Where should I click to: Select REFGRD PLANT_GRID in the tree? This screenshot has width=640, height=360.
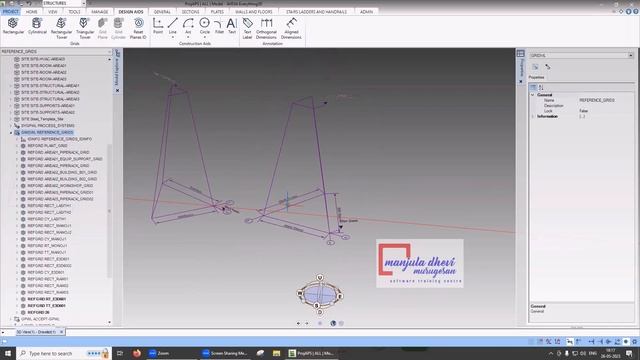tap(47, 146)
